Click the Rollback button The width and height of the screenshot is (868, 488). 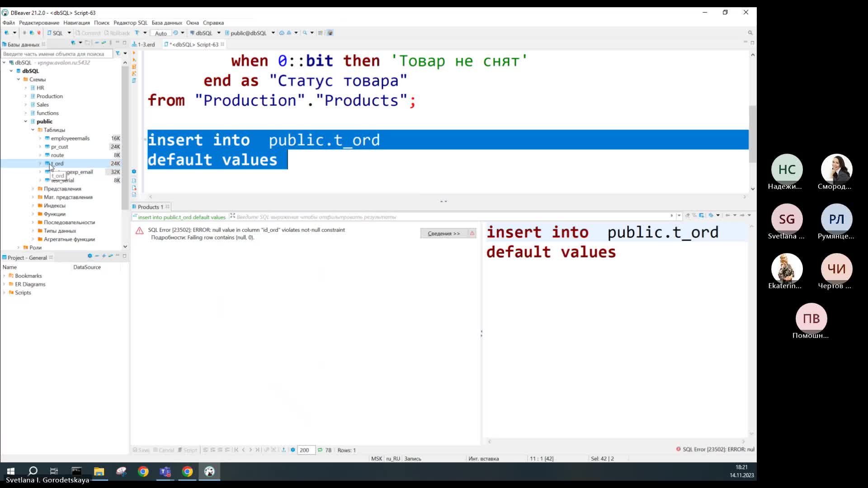click(x=117, y=33)
